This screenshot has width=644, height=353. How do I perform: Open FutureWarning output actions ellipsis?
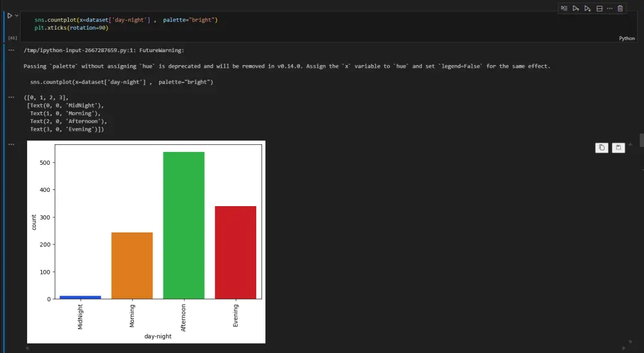11,50
